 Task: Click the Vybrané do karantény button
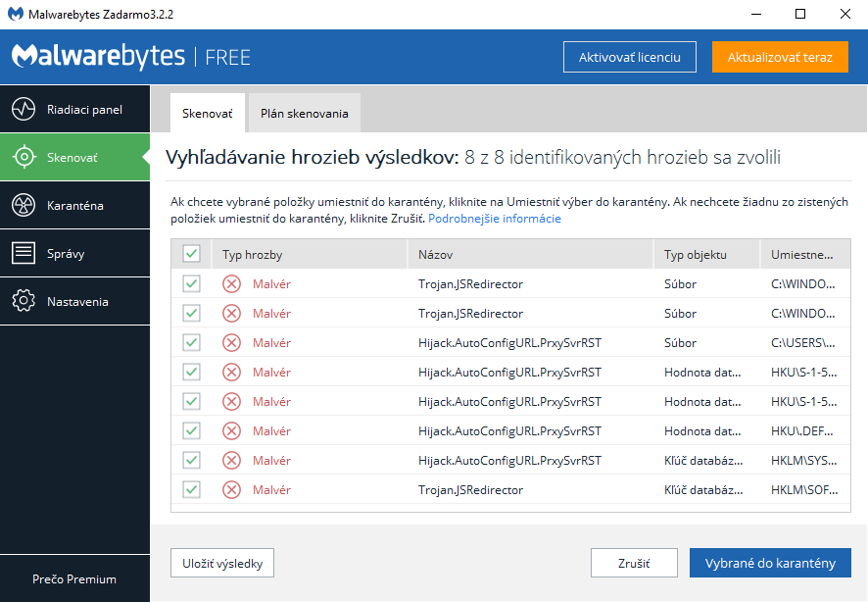coord(770,563)
